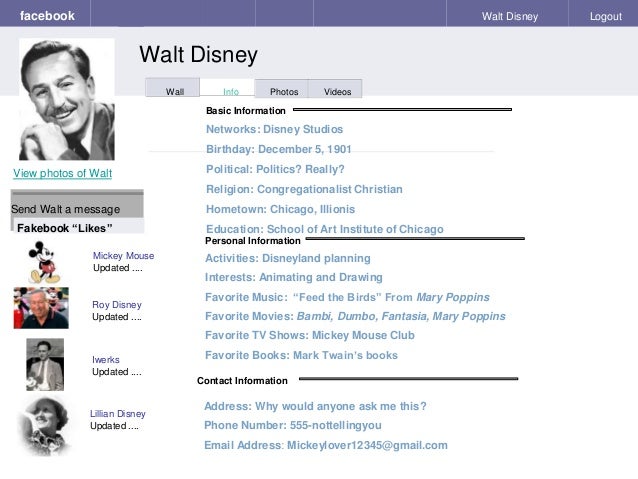This screenshot has height=479, width=638.
Task: Click Address: Why would anyone ask line
Action: [315, 406]
